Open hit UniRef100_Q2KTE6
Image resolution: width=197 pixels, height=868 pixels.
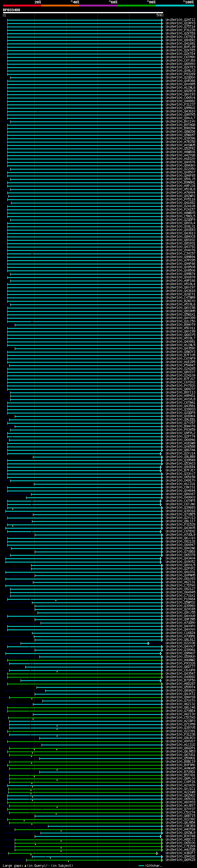click(x=180, y=33)
